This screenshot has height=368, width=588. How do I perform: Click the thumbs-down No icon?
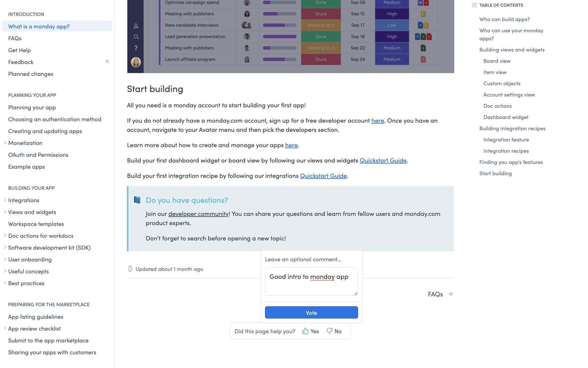click(330, 331)
